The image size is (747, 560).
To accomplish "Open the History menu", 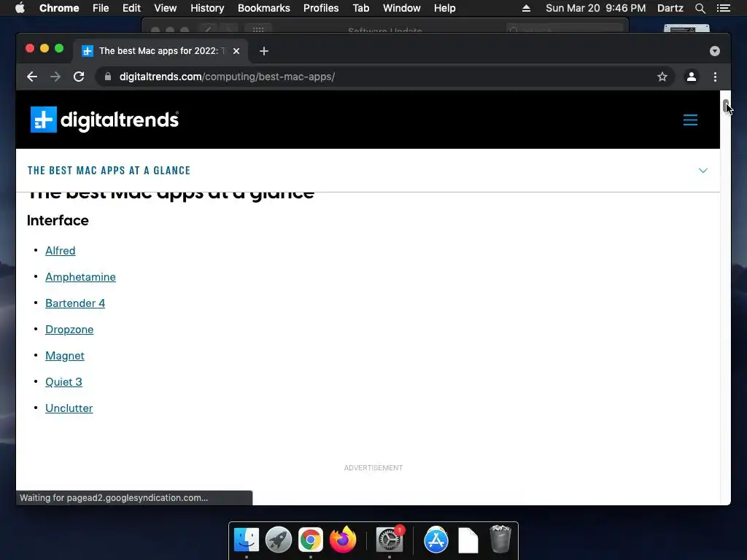I will (207, 8).
